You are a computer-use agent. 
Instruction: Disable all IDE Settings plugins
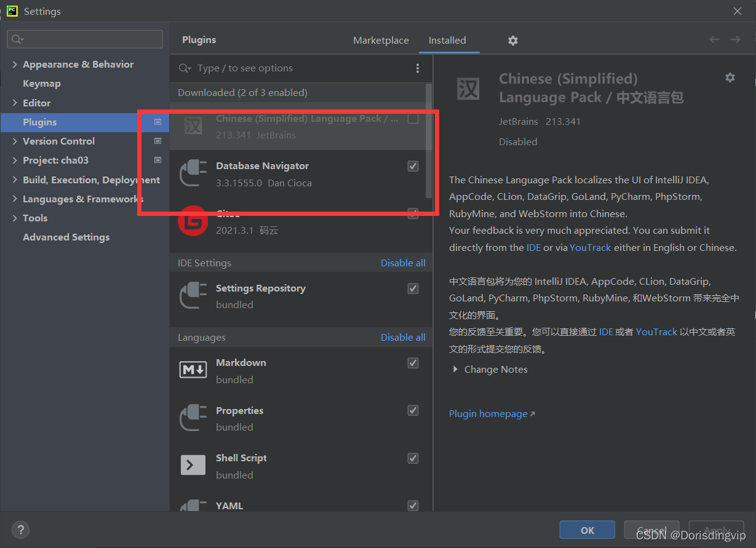coord(403,263)
